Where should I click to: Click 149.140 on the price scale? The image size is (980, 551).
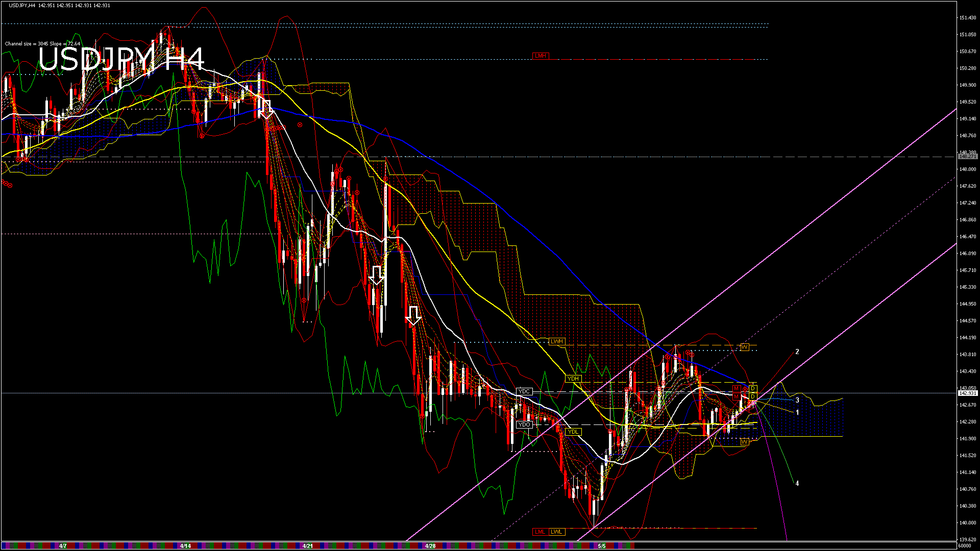968,119
